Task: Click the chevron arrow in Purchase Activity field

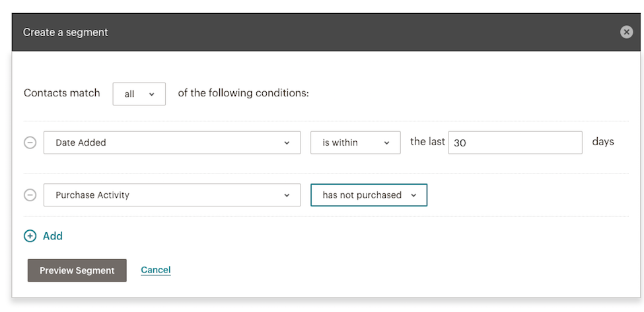Action: 287,195
